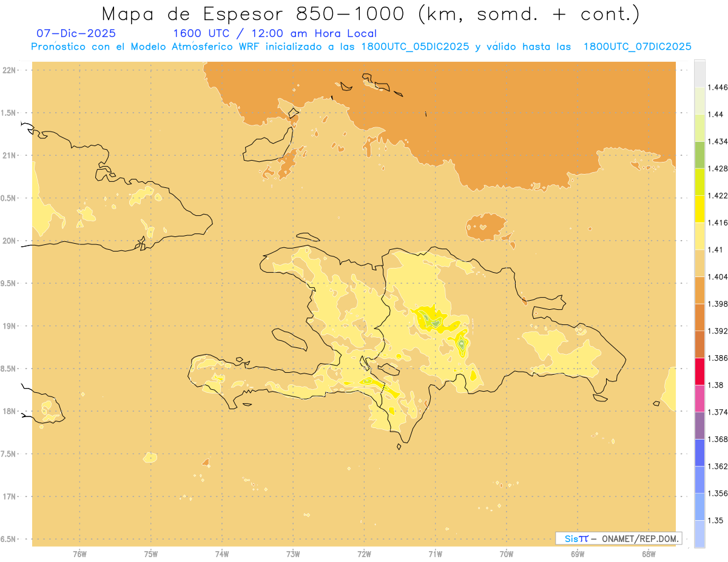This screenshot has width=728, height=562.
Task: Click the legend value 1.446
Action: 718,87
